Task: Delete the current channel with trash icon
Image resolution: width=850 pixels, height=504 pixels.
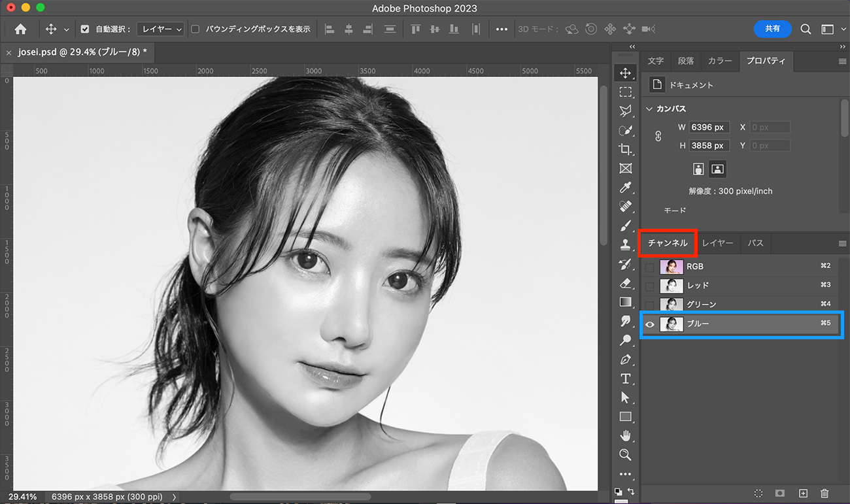Action: (x=824, y=494)
